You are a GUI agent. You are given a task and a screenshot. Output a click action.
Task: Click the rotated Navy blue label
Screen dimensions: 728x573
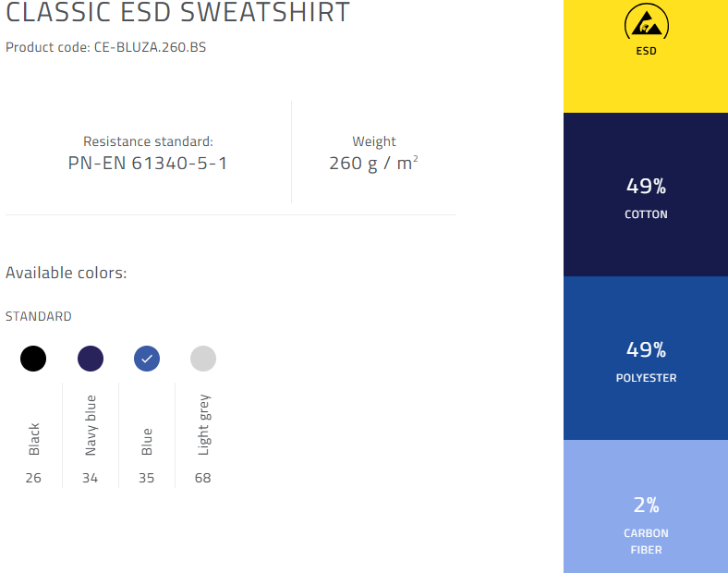pos(91,425)
